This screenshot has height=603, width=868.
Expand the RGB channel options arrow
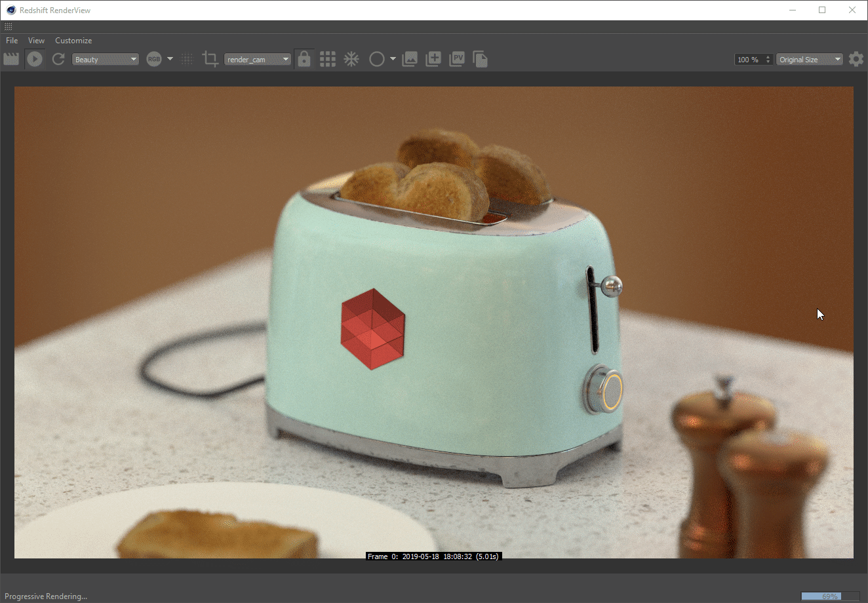tap(170, 59)
